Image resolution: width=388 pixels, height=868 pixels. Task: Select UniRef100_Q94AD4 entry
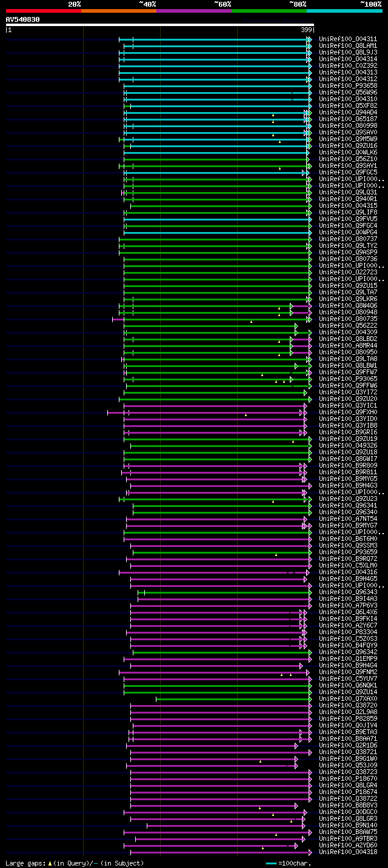(x=348, y=113)
